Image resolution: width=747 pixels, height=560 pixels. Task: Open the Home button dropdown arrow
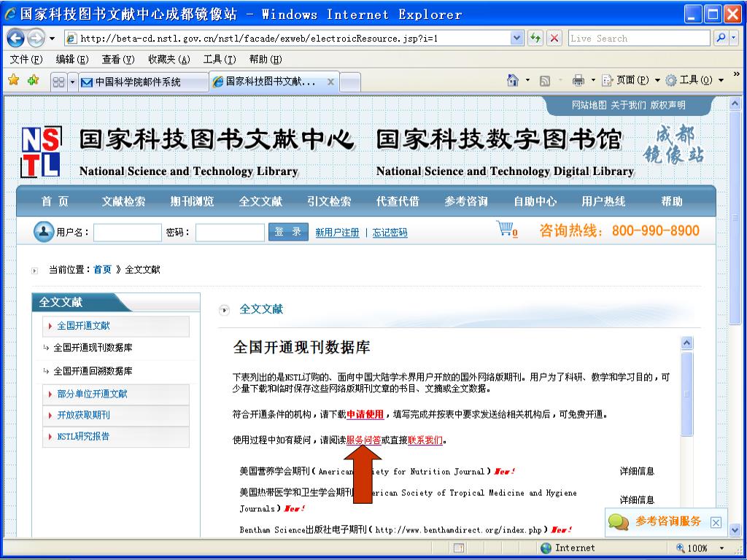coord(527,80)
